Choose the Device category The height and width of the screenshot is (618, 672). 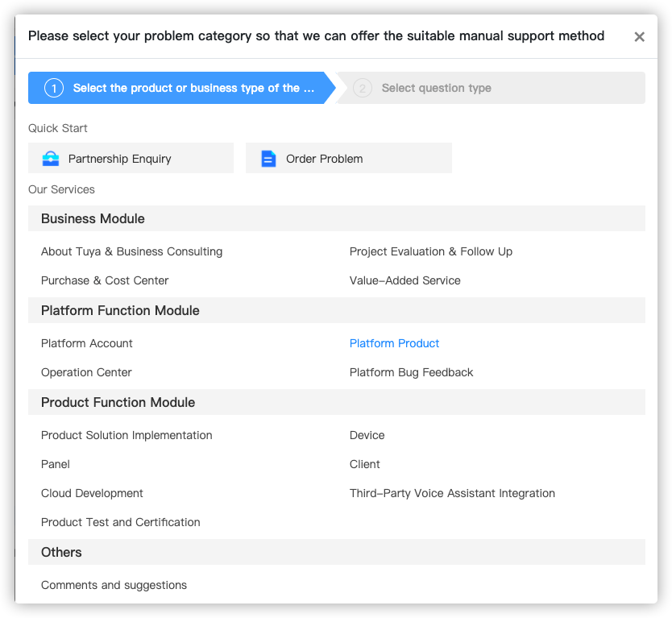click(367, 435)
